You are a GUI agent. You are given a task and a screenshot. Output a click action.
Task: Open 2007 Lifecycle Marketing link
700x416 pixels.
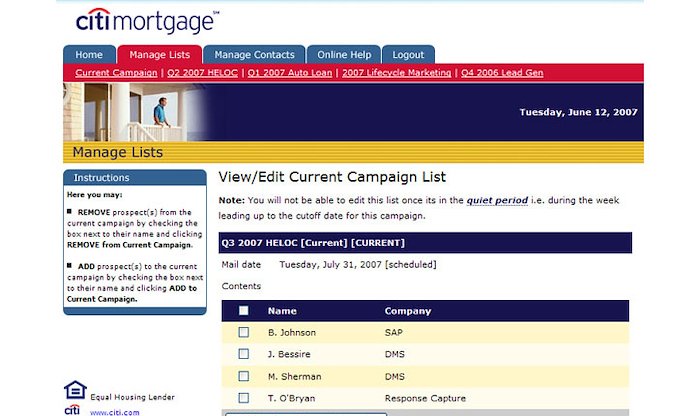tap(396, 73)
